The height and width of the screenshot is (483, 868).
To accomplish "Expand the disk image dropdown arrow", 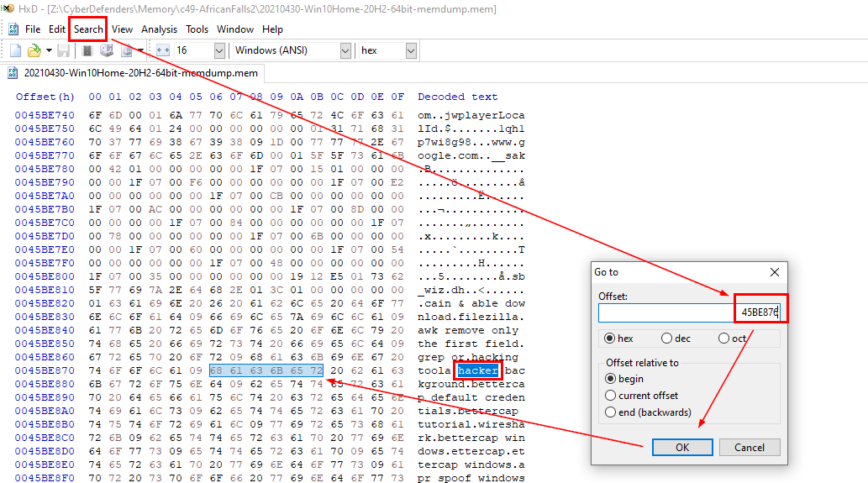I will tap(140, 50).
